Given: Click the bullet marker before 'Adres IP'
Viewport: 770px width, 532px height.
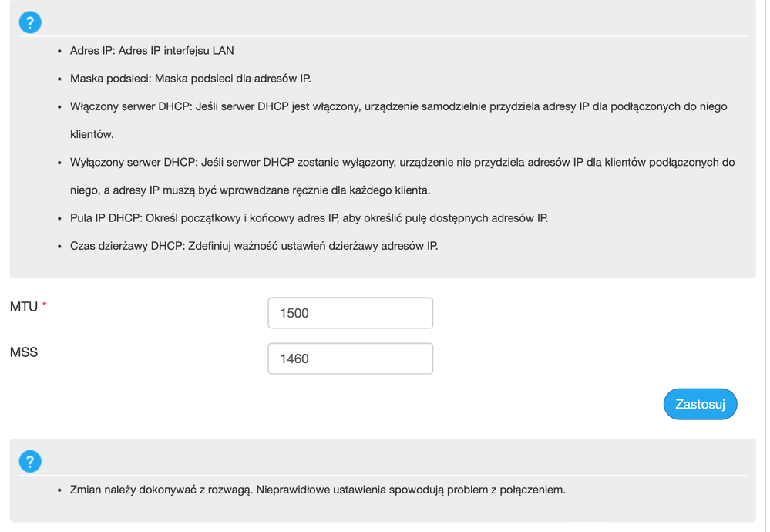Looking at the screenshot, I should (x=59, y=51).
